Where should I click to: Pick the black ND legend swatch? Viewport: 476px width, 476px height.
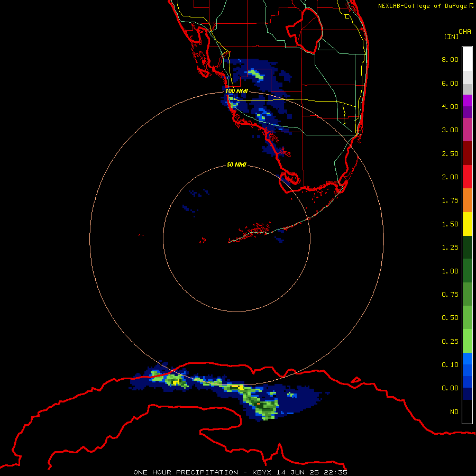(467, 411)
